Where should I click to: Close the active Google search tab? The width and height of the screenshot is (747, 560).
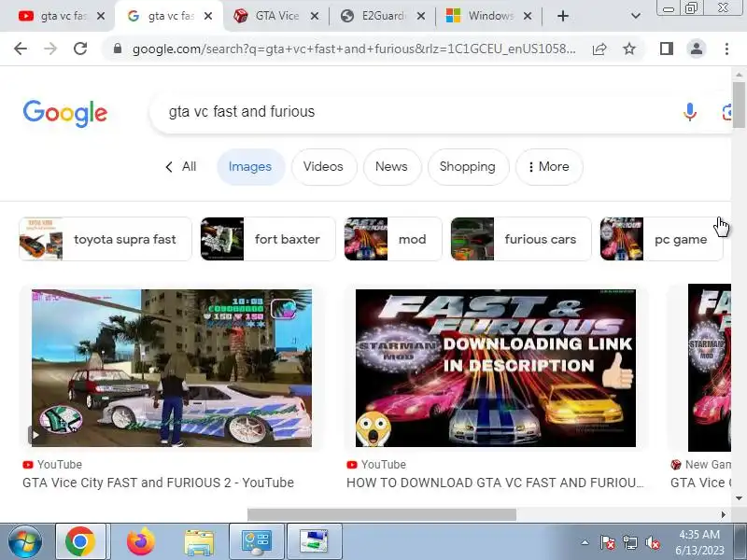[208, 16]
